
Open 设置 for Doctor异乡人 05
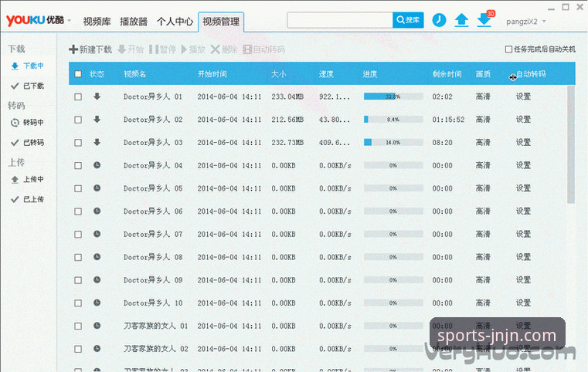click(523, 188)
